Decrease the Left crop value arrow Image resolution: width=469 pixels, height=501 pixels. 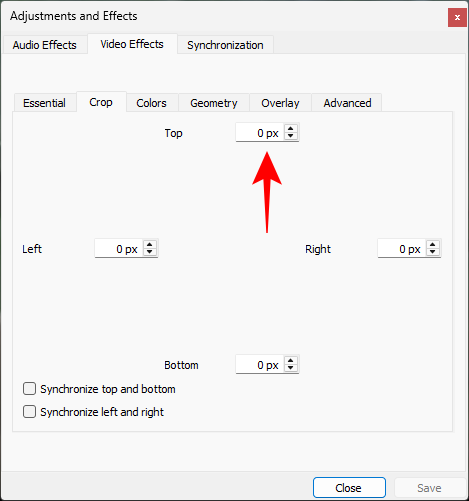click(150, 252)
